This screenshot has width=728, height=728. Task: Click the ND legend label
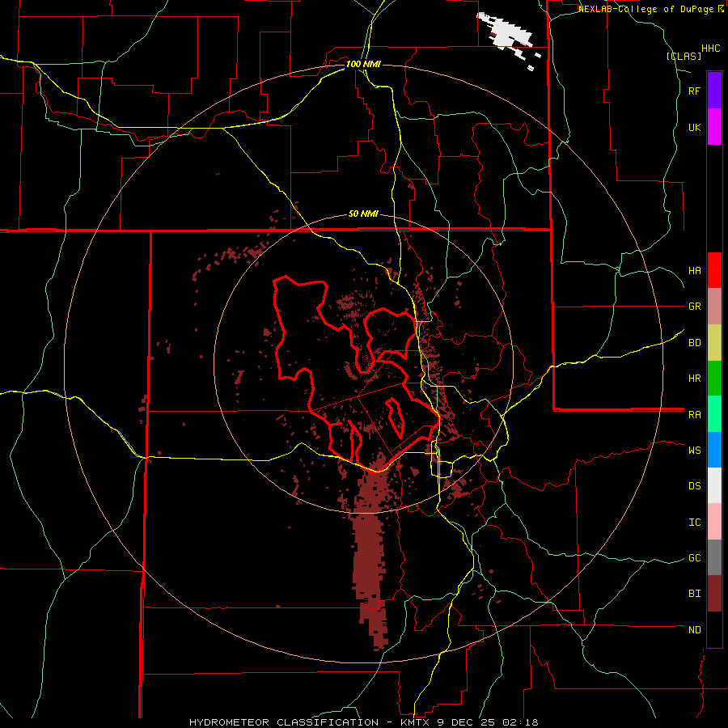[x=694, y=629]
